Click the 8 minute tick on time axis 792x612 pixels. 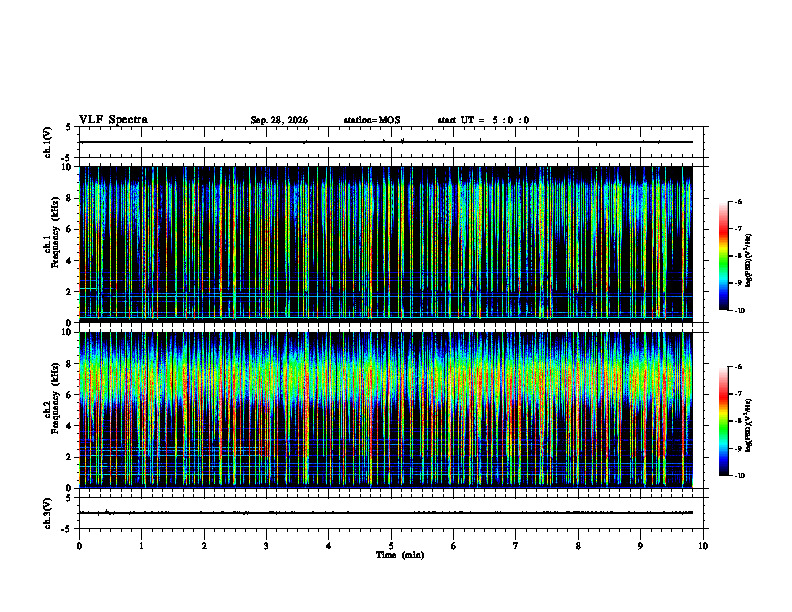[x=578, y=546]
